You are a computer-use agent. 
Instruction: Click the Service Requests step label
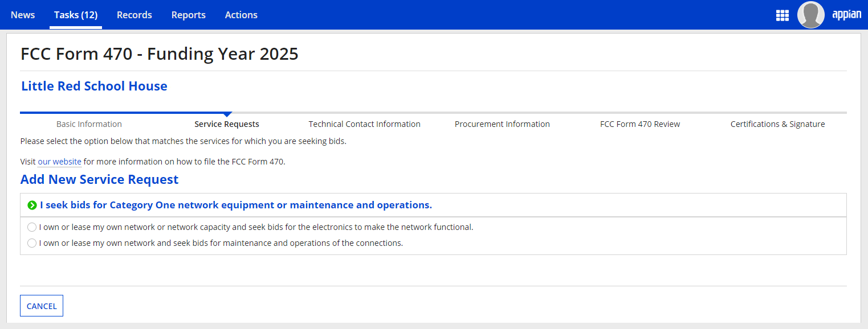coord(227,124)
